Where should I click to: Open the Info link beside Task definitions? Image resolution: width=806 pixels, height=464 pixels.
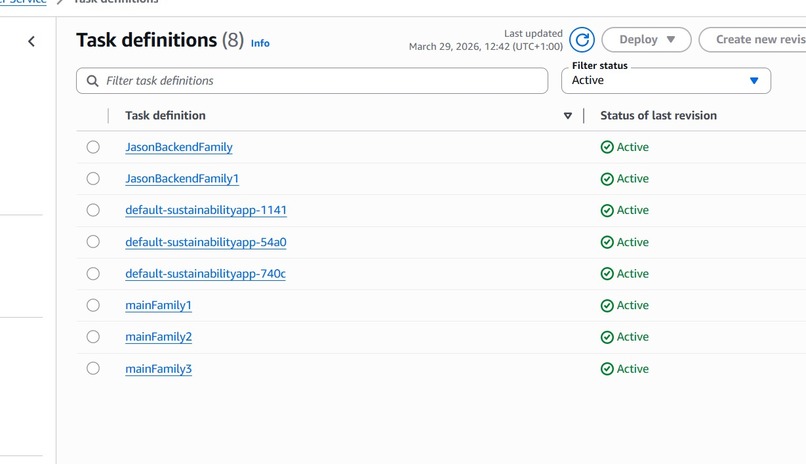(x=260, y=43)
